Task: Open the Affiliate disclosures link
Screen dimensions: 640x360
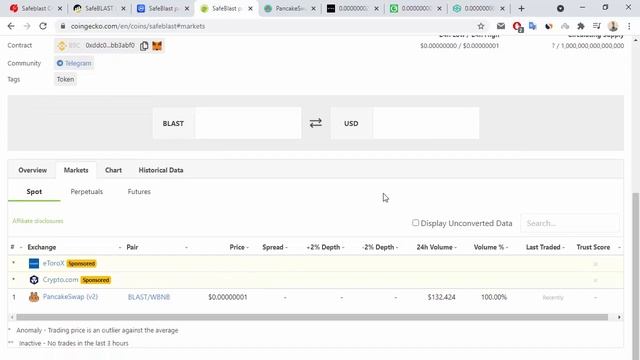Action: pos(38,221)
